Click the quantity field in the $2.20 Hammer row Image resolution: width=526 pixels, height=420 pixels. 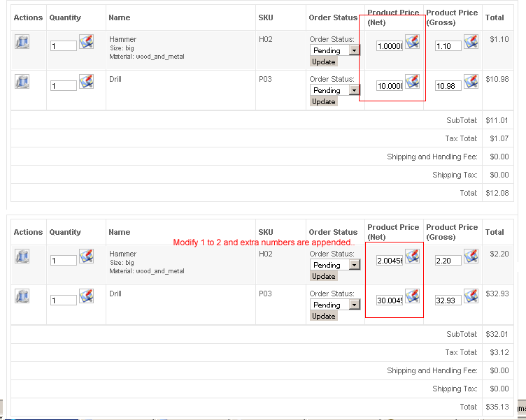64,261
